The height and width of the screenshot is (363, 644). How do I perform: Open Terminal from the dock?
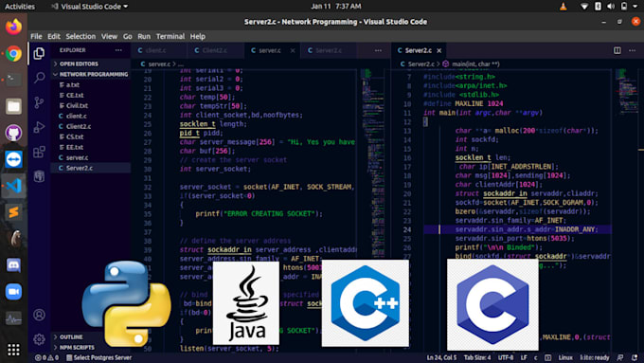13,80
